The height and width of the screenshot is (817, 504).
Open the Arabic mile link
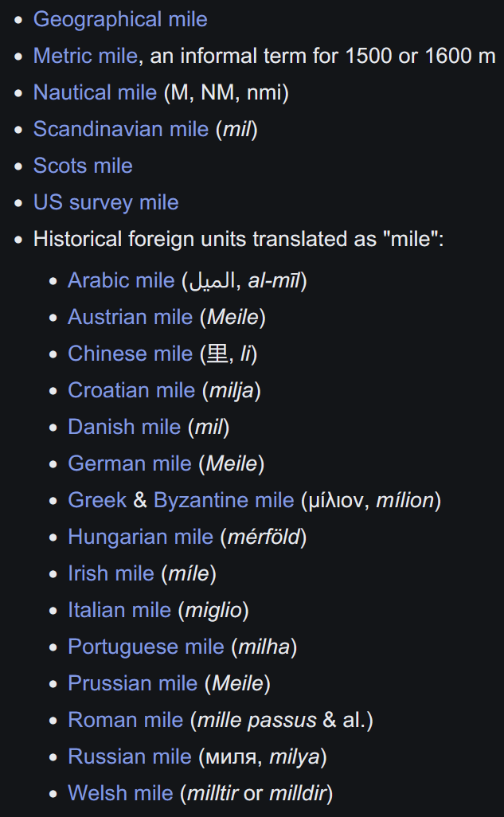[x=121, y=280]
